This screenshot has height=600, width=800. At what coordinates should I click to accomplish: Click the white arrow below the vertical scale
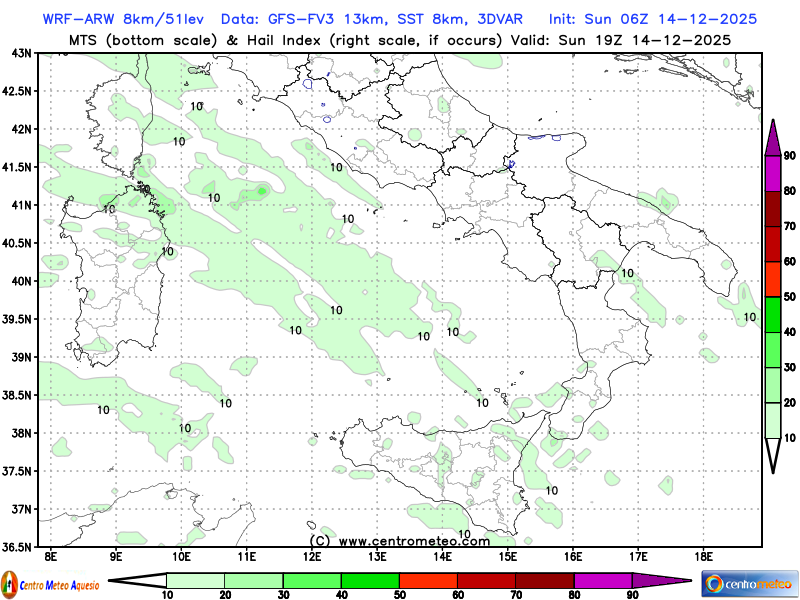[773, 454]
